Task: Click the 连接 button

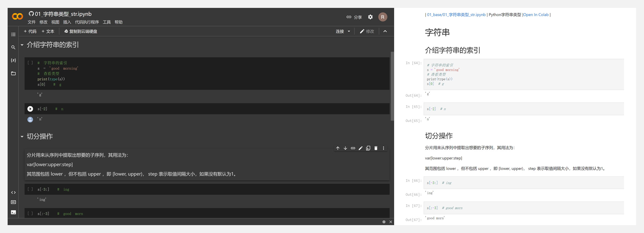Action: pyautogui.click(x=340, y=31)
